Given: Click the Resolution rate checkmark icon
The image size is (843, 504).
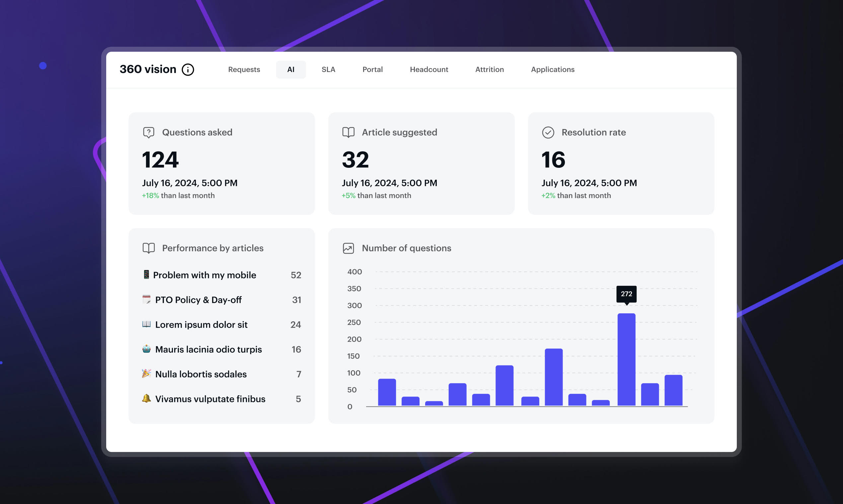Looking at the screenshot, I should pyautogui.click(x=548, y=132).
